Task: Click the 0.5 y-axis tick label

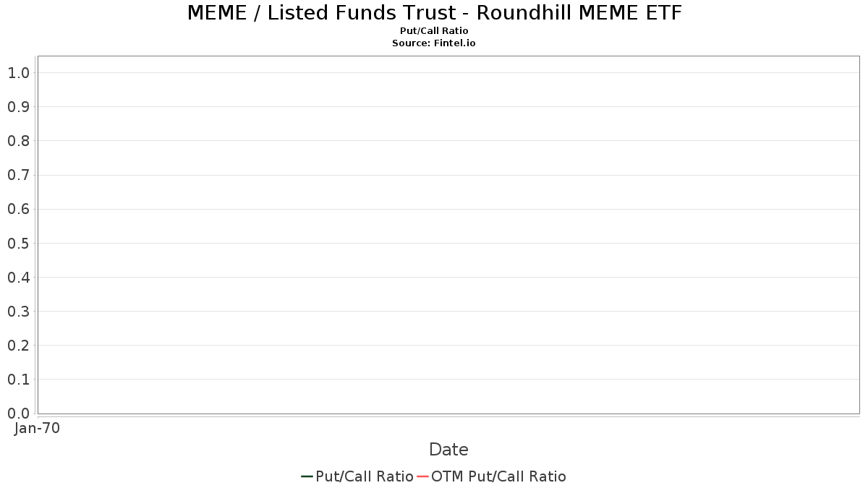Action: click(18, 243)
